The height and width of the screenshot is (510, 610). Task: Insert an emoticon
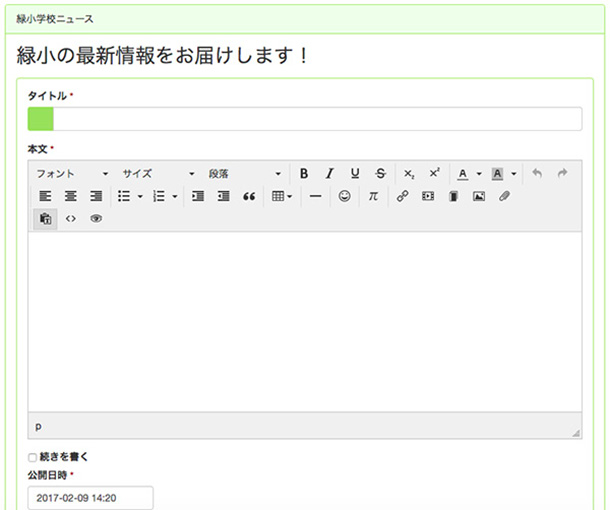click(x=344, y=196)
